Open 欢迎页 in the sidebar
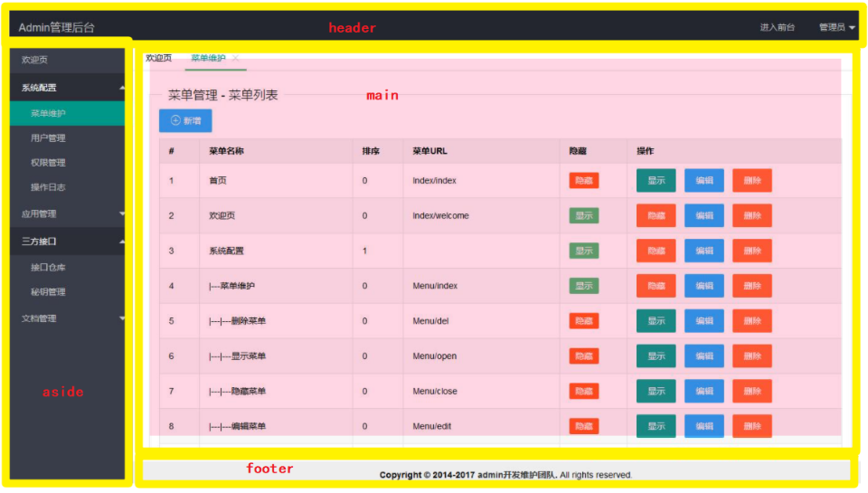Screen dimensions: 868x493 pos(67,60)
